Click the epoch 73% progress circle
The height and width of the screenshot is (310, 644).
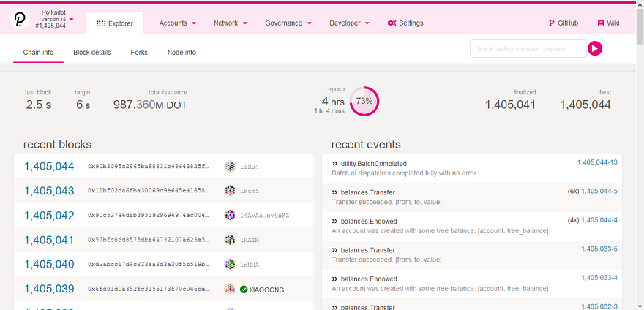pyautogui.click(x=364, y=101)
